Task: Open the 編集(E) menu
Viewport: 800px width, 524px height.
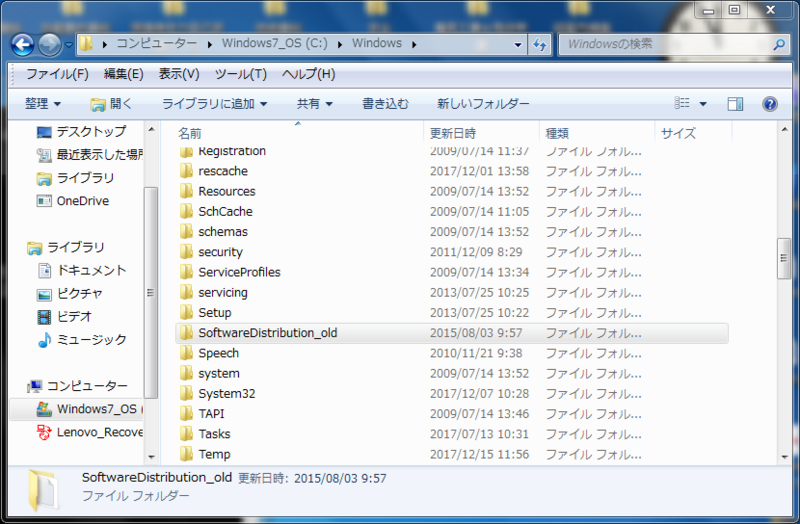Action: [x=124, y=74]
